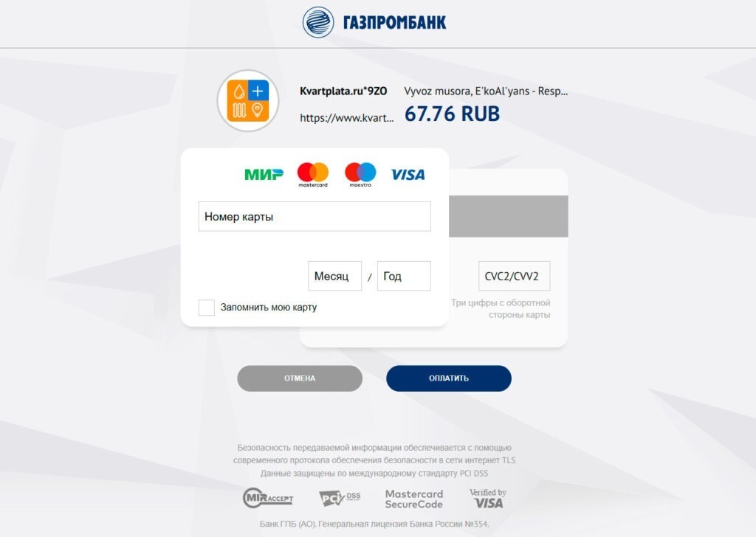Screen dimensions: 756x537
Task: Click the Verified by VISA badge
Action: 487,498
